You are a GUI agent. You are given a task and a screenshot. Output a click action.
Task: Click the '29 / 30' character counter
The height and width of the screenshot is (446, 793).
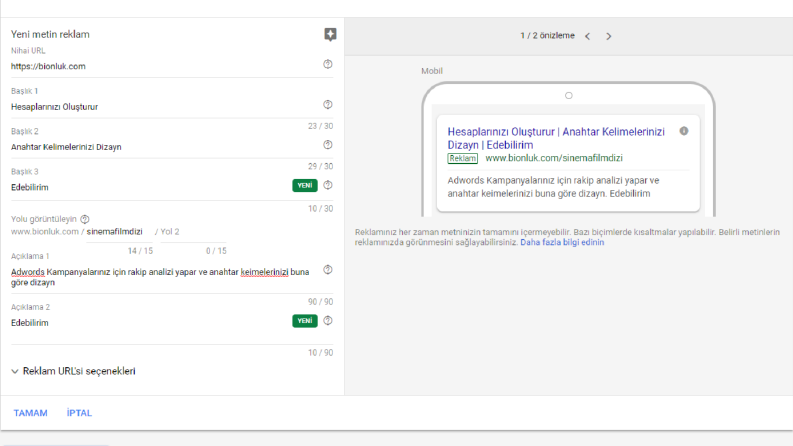[321, 166]
